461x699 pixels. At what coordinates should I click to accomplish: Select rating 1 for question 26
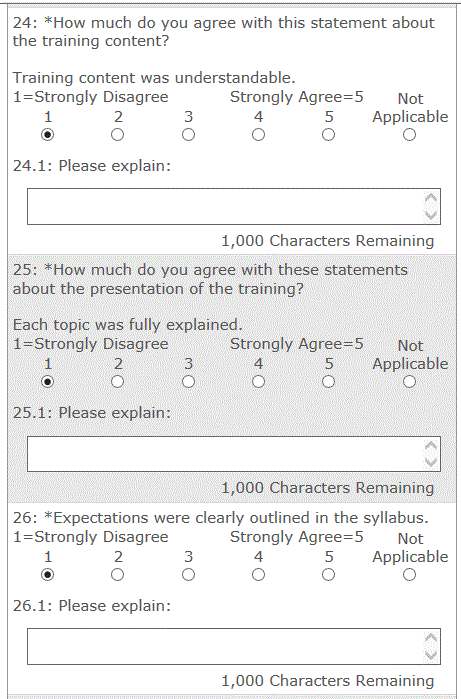coord(48,575)
